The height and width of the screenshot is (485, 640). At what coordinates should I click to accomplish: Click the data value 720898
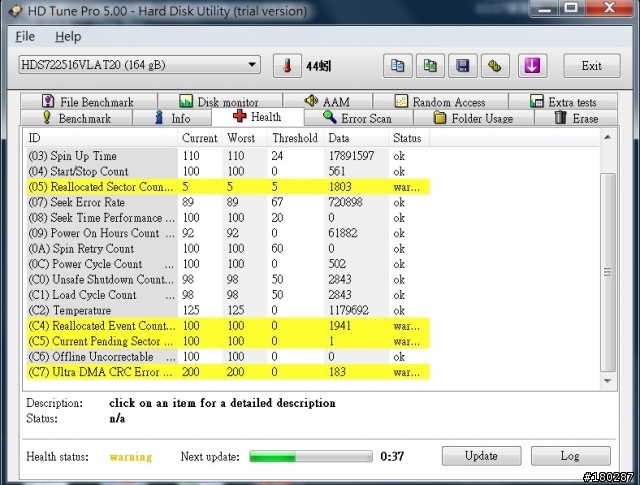click(345, 202)
